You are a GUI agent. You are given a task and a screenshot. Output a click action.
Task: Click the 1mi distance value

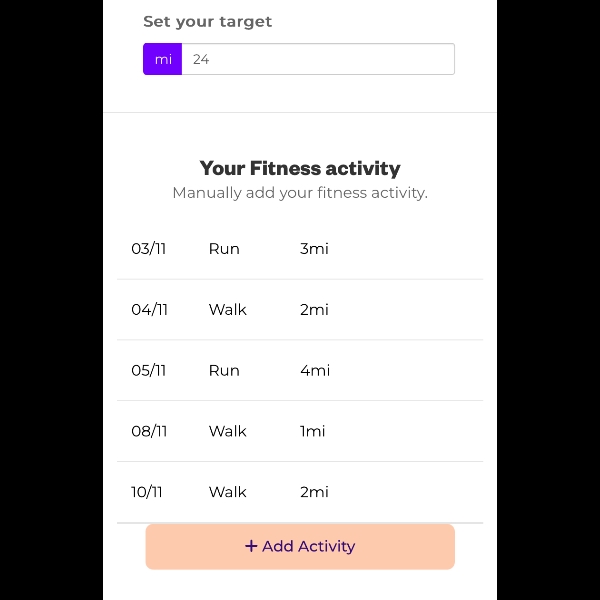(312, 432)
